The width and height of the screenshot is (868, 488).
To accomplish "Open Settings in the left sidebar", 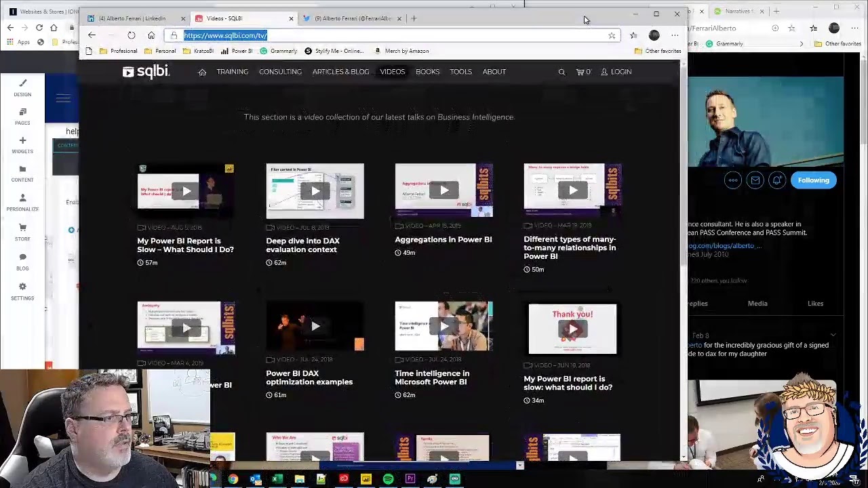I will click(22, 291).
